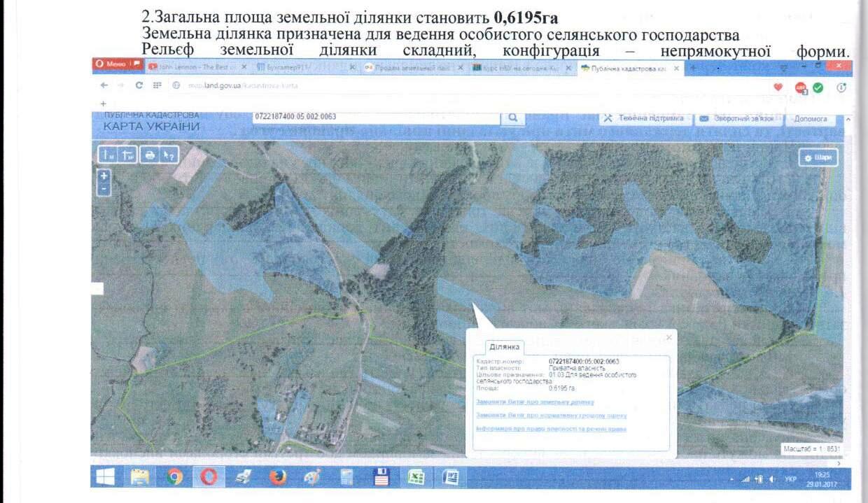Click the volume tray icon
Viewport: 868px width, 503px height.
tap(772, 480)
